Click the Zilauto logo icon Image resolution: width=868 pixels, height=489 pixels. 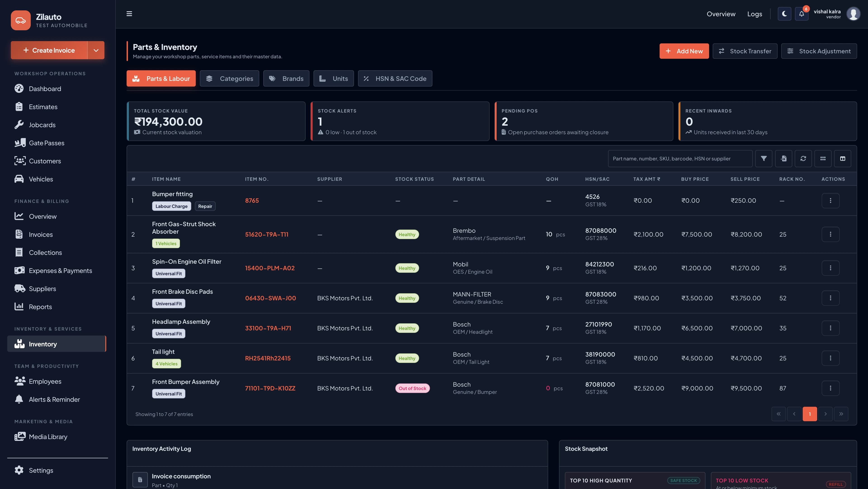coord(21,20)
